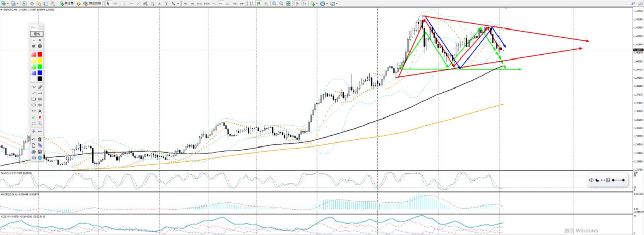Click the zoom out magnifier icon in toolbar
644x235 pixels.
click(281, 3)
